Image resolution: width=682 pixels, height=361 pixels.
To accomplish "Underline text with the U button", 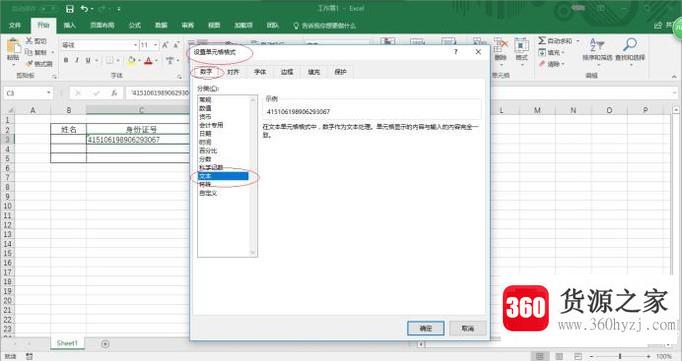I will pyautogui.click(x=88, y=60).
